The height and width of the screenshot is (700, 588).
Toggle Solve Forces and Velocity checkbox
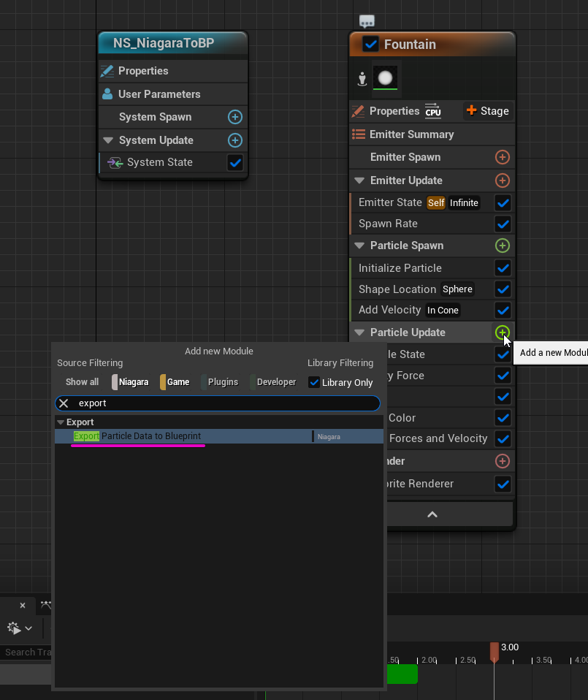click(x=503, y=439)
